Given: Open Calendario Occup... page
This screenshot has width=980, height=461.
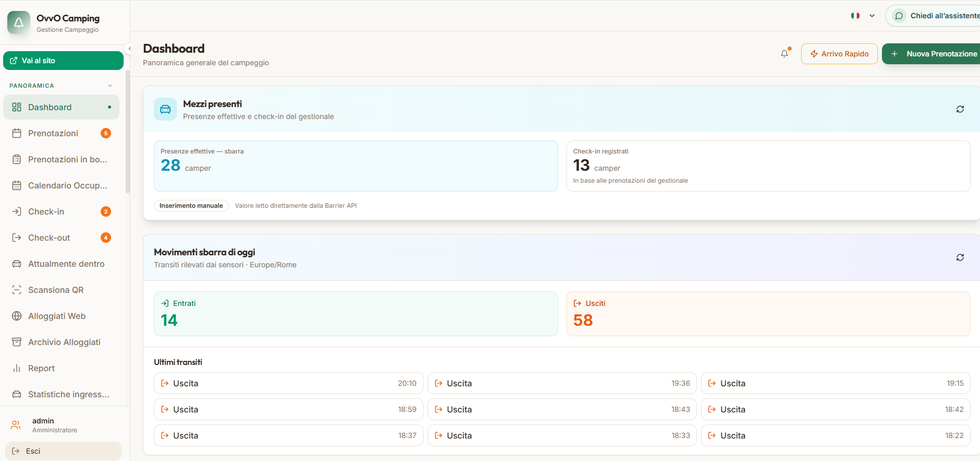Looking at the screenshot, I should [62, 185].
